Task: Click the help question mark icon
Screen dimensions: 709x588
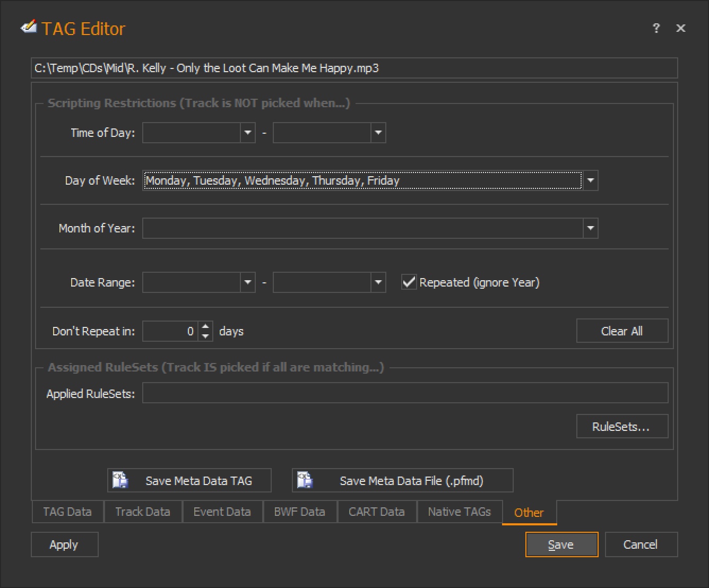Action: [656, 28]
